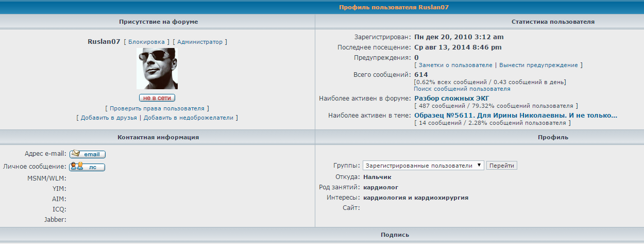644x244 pixels.
Task: Open the Группы dropdown list
Action: point(423,166)
